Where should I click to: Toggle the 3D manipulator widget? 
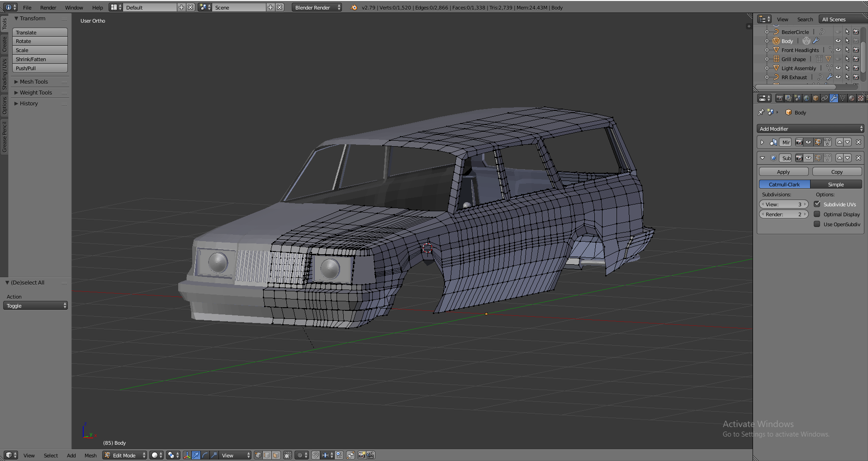[187, 455]
